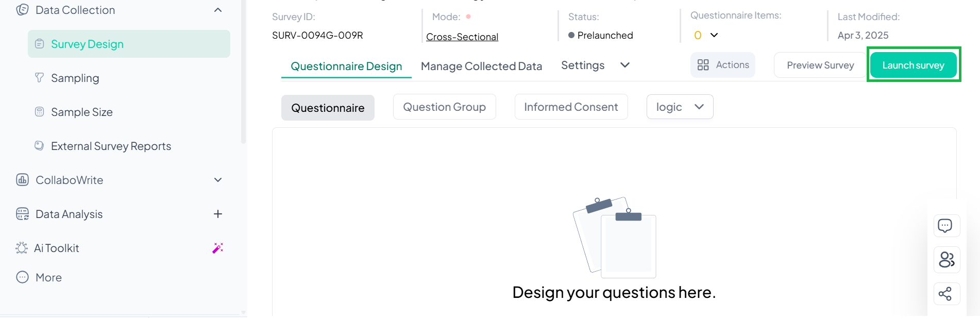Toggle the Questionnaire view button
Image resolution: width=980 pixels, height=318 pixels.
pyautogui.click(x=328, y=107)
